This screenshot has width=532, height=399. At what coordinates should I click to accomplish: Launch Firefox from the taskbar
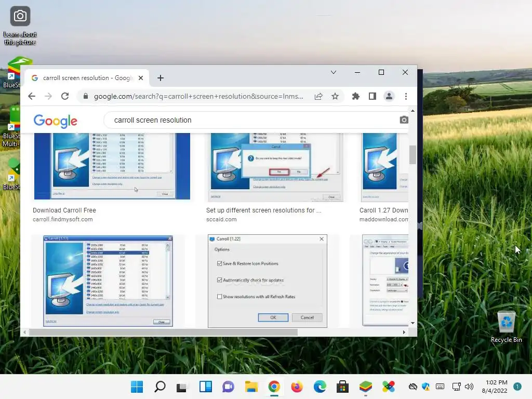pos(297,387)
